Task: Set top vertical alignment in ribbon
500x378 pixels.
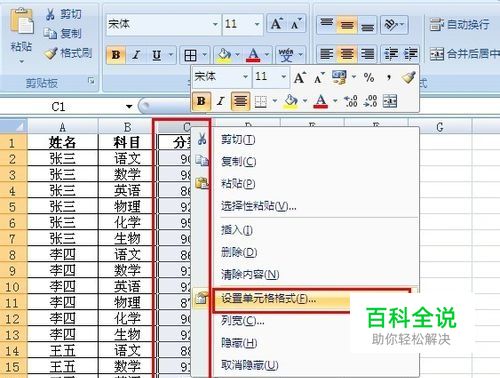Action: coord(326,24)
